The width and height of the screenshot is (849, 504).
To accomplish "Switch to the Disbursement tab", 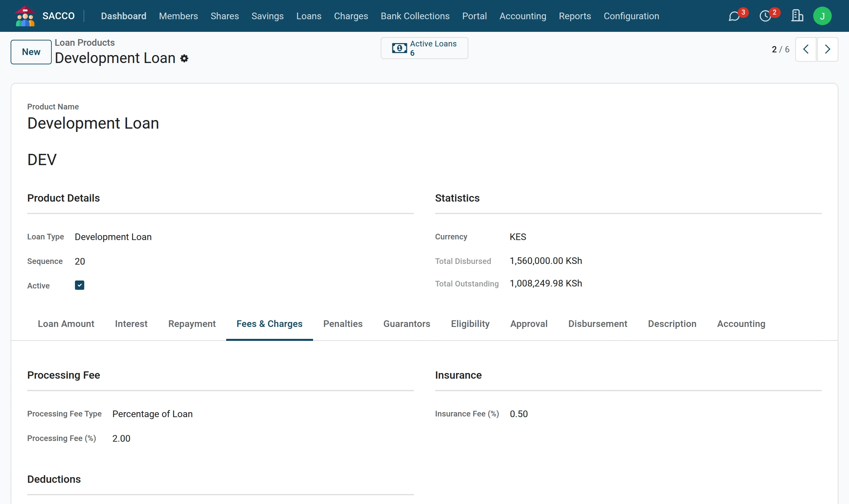I will [598, 324].
